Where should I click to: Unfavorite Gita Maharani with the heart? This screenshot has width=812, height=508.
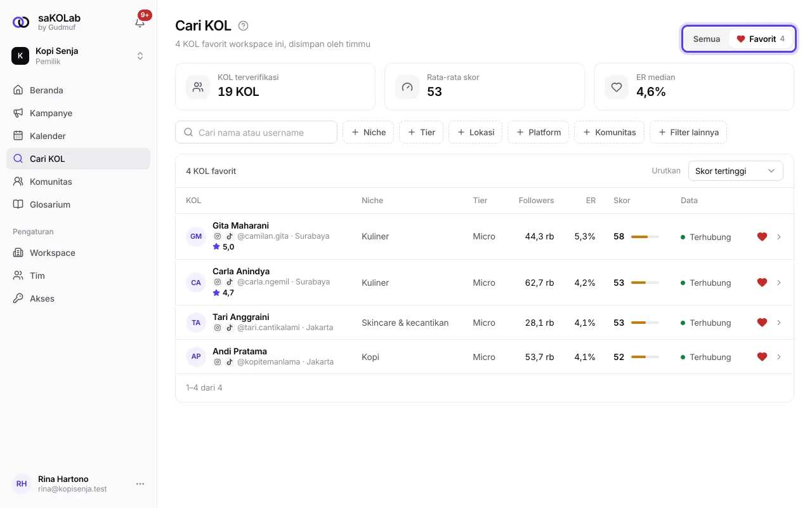coord(762,236)
